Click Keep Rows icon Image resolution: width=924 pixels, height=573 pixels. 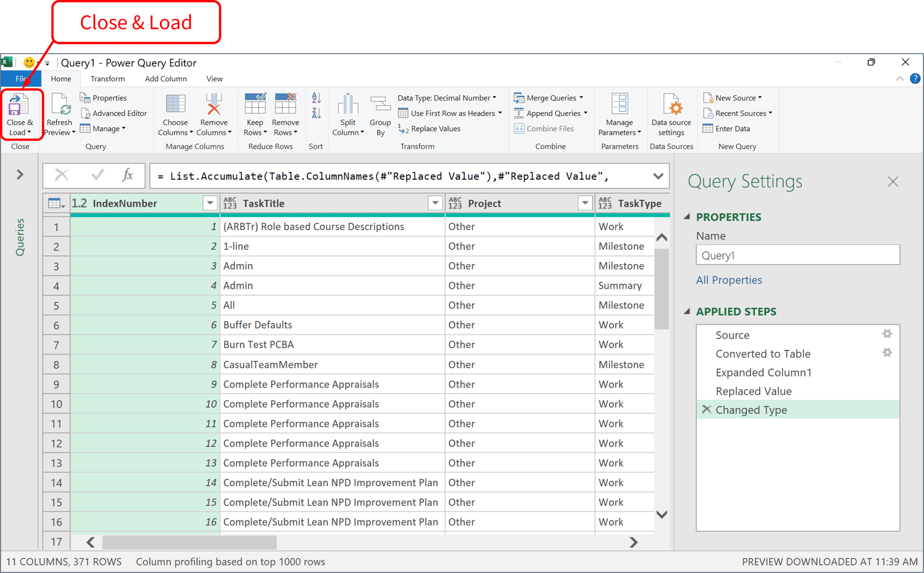click(x=255, y=104)
